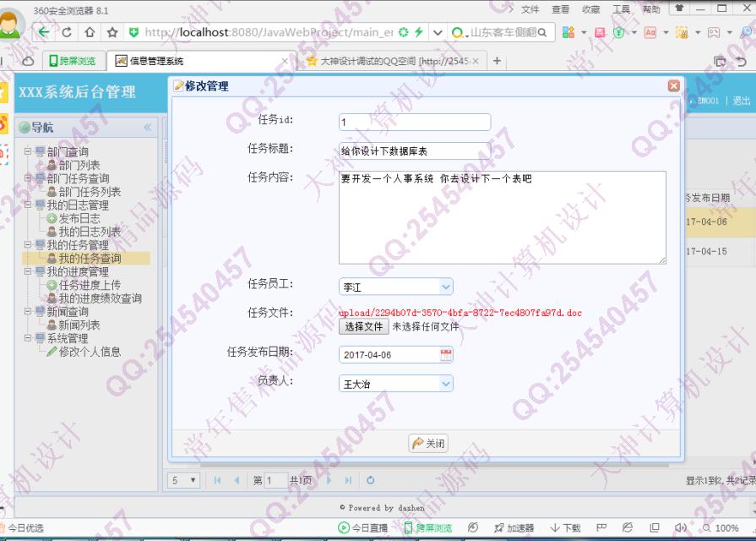Expand the address bar history dropdown arrow
This screenshot has height=541, width=756.
coord(438,32)
